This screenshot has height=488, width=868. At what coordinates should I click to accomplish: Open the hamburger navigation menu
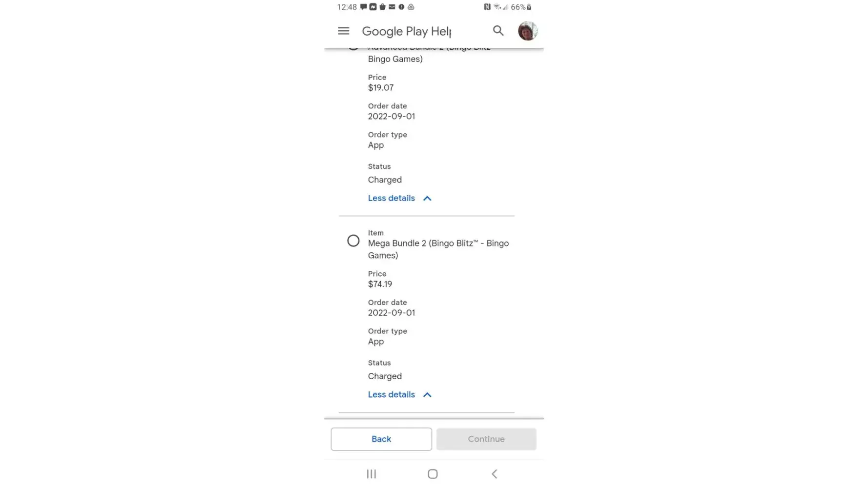[344, 31]
